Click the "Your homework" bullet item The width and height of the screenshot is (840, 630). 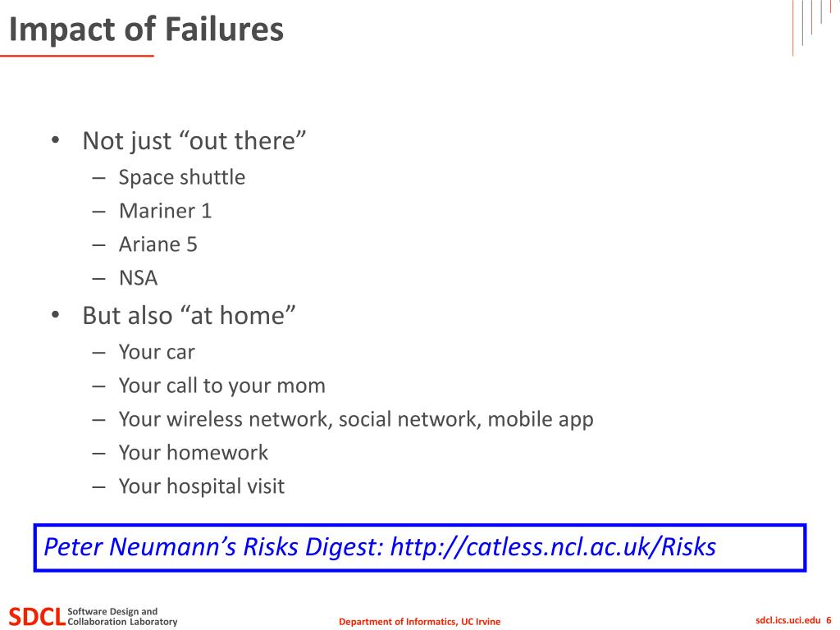point(193,453)
